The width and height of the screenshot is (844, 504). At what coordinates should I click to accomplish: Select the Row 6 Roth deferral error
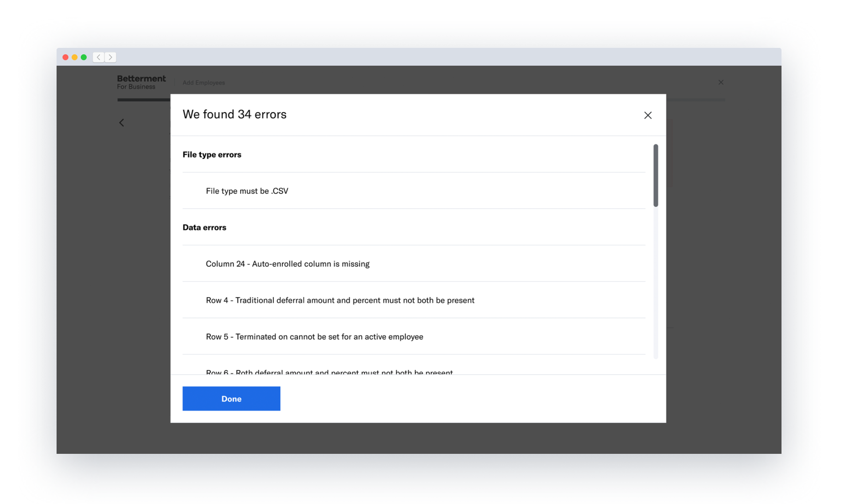click(x=329, y=372)
